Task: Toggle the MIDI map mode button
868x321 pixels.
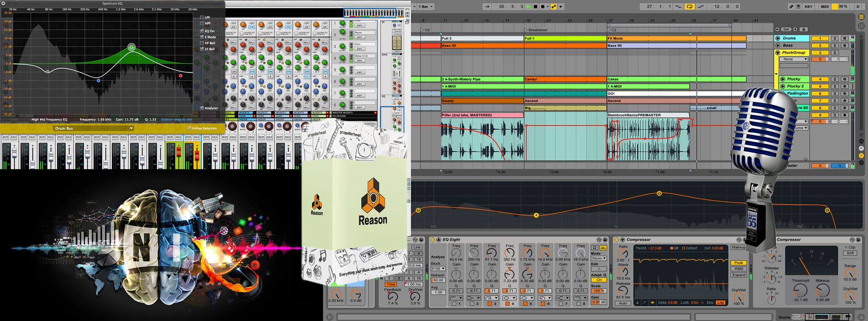Action: point(824,6)
